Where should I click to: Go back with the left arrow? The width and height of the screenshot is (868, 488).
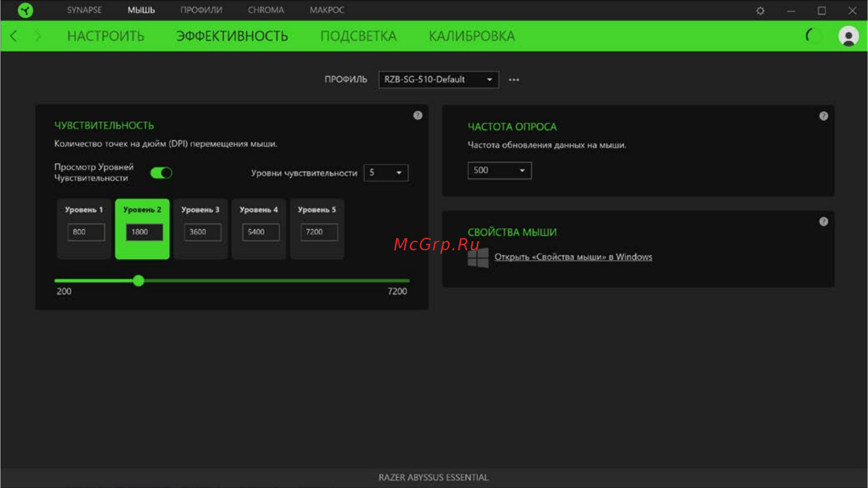coord(14,36)
